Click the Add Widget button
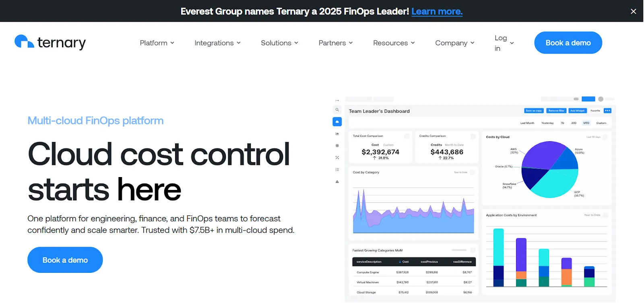 pyautogui.click(x=577, y=111)
